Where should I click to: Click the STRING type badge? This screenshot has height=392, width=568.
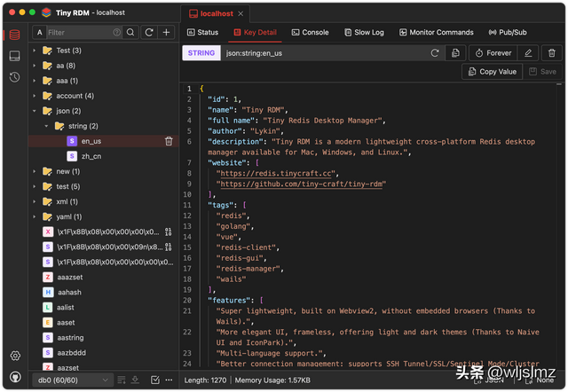point(201,53)
